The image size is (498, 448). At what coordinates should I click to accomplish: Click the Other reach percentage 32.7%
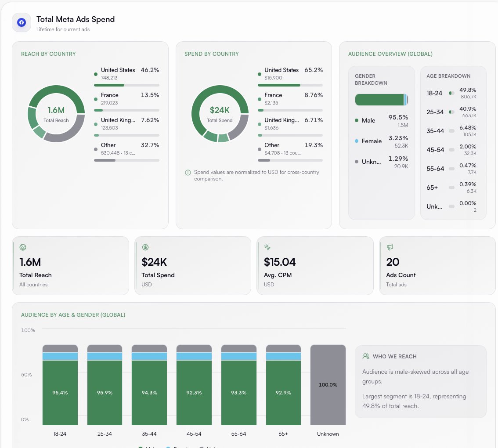(x=150, y=145)
